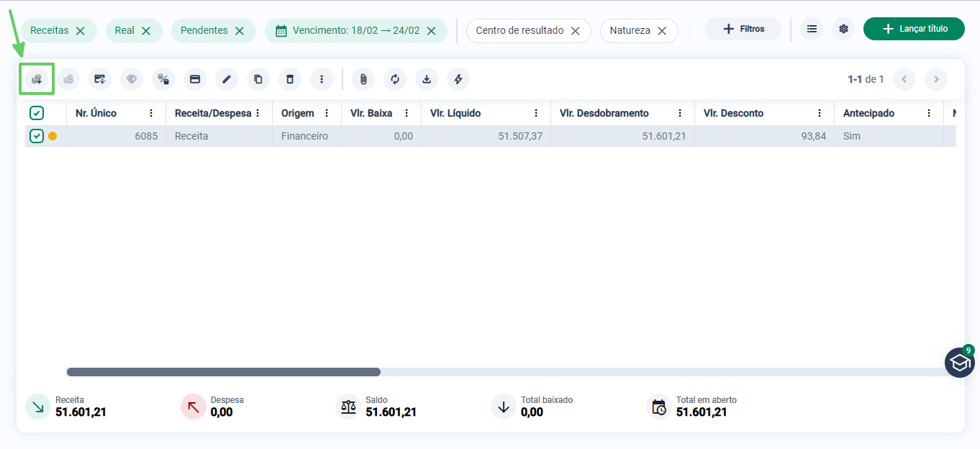The width and height of the screenshot is (980, 449).
Task: Open Antecipado column menu
Action: click(929, 113)
